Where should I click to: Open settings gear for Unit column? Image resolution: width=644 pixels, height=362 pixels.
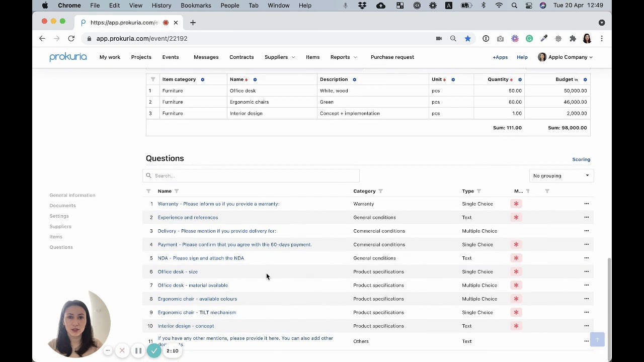click(453, 79)
